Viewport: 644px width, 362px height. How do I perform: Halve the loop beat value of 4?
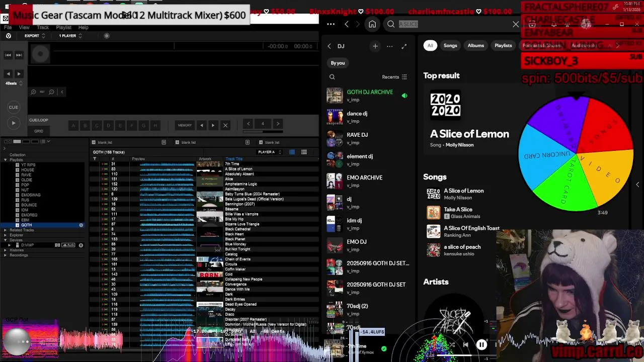point(248,124)
